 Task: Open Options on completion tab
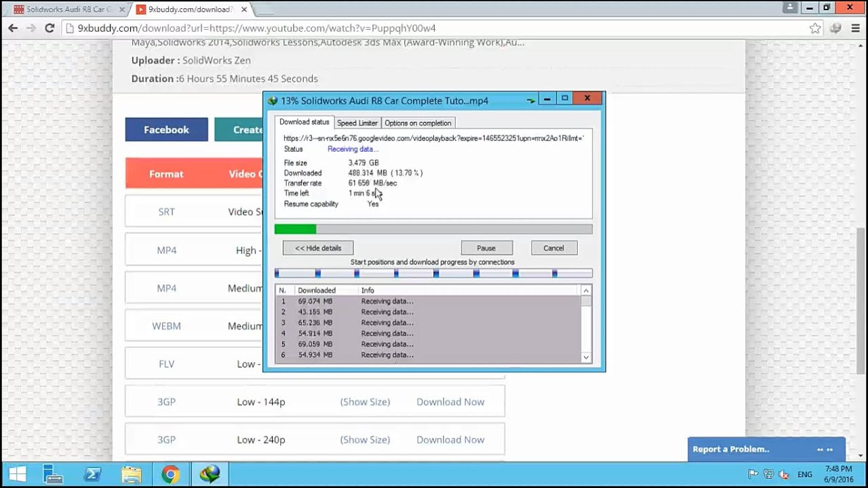coord(418,123)
